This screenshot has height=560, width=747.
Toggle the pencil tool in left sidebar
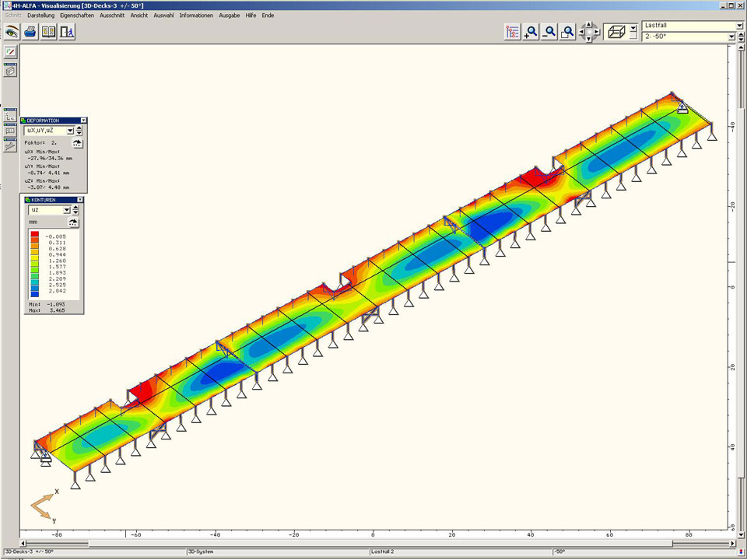pos(10,52)
